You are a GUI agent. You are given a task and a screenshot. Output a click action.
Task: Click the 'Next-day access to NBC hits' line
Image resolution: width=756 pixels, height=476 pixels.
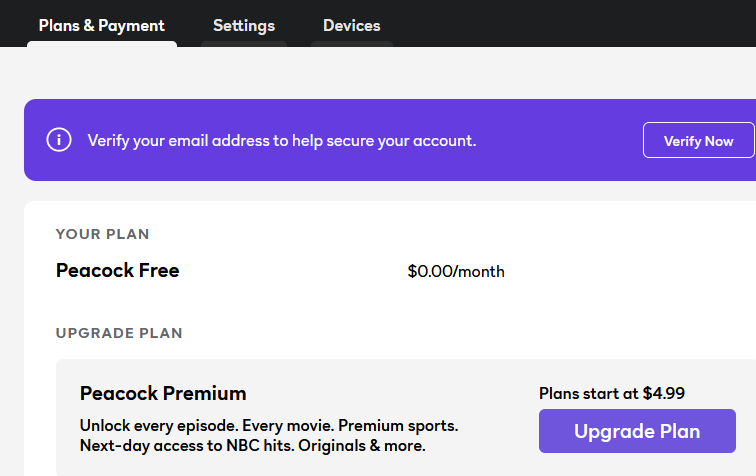click(252, 446)
